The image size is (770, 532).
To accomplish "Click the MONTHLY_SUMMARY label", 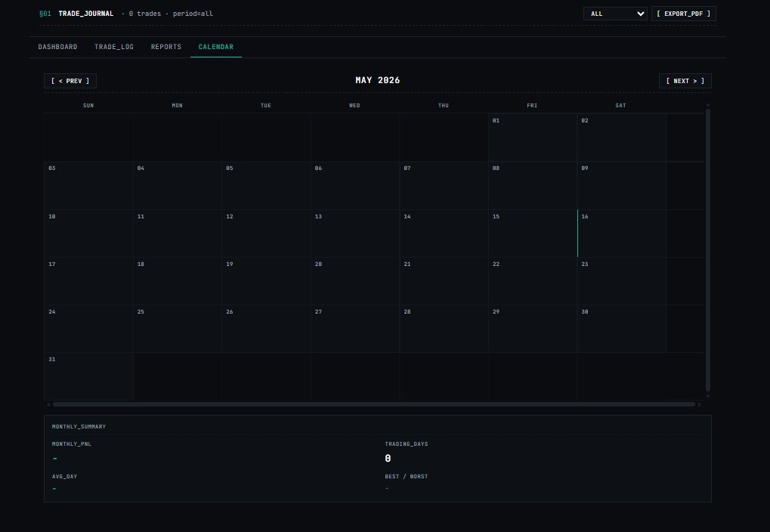I will 79,426.
